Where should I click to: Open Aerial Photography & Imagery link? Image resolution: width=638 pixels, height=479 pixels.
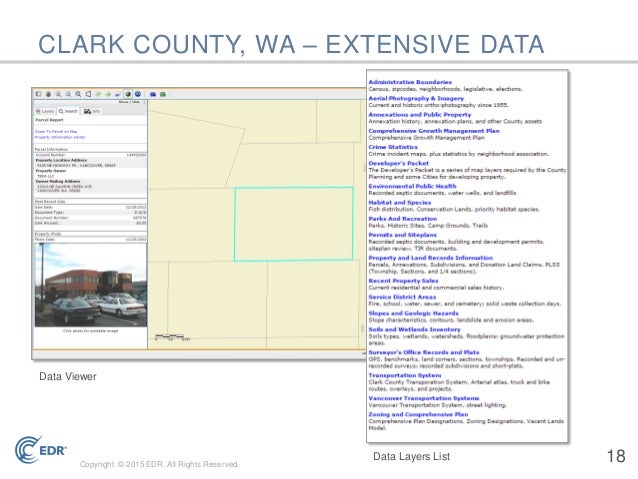point(416,98)
